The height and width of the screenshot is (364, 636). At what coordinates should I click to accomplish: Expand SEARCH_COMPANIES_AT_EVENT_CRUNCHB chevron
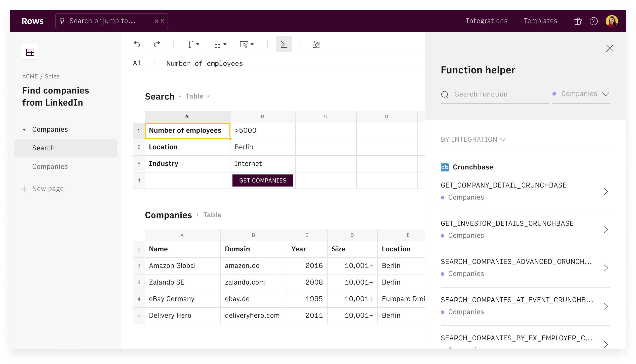606,306
